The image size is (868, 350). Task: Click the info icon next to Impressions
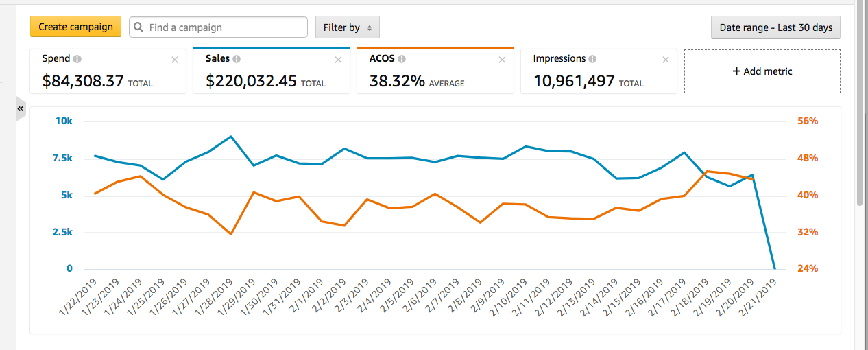pyautogui.click(x=592, y=59)
